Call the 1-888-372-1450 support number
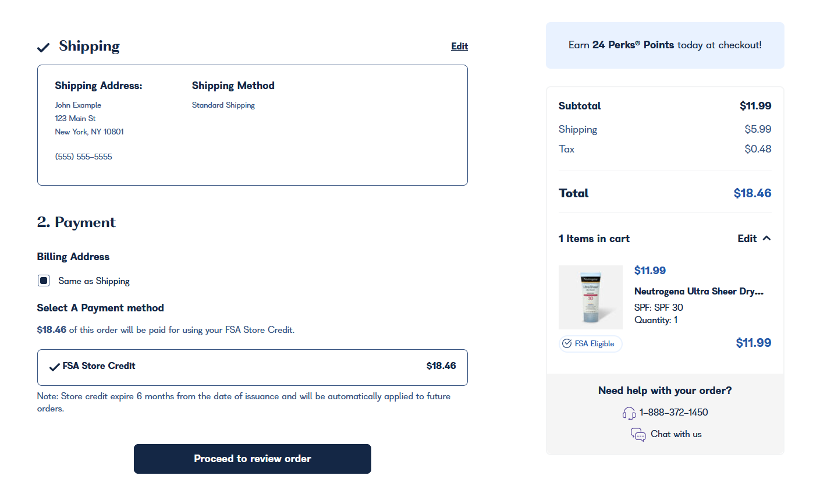This screenshot has height=504, width=813. pyautogui.click(x=673, y=413)
